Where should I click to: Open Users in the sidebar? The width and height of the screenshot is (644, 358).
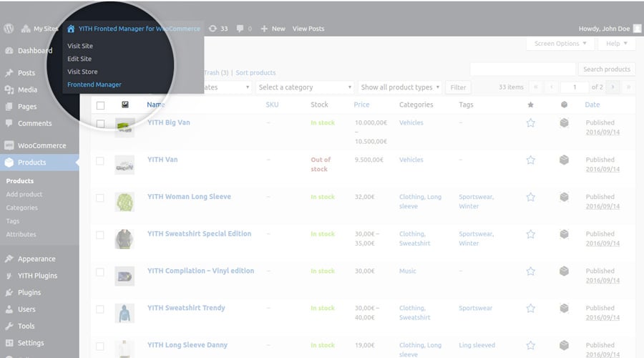coord(20,309)
